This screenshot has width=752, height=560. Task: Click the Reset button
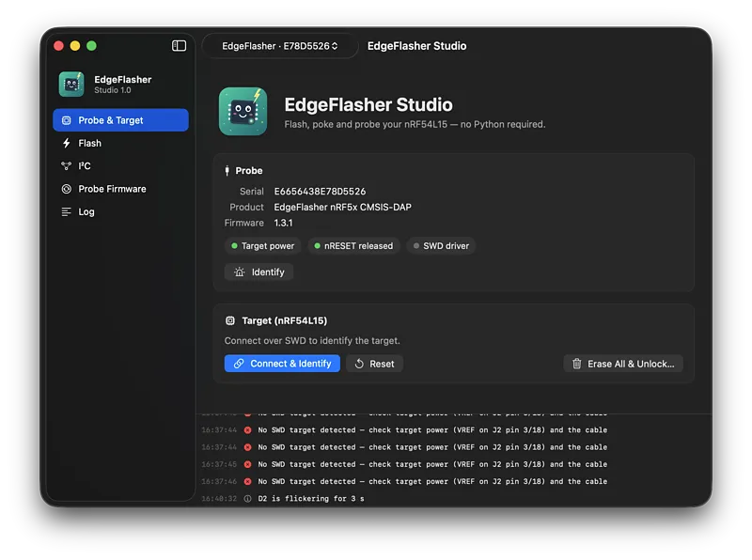tap(374, 364)
